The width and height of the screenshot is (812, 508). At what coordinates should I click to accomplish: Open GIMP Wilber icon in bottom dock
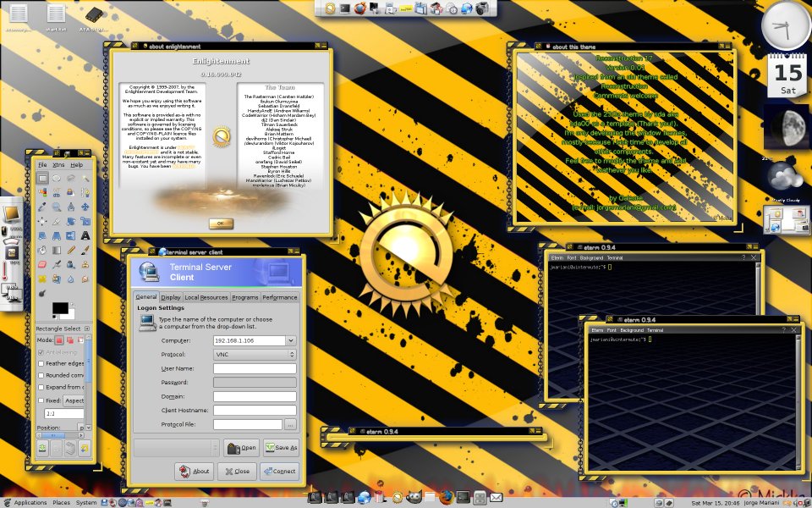[x=414, y=498]
